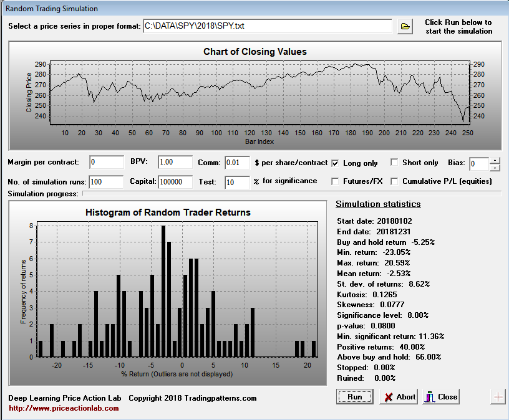Increase Bias value with up arrow
Image resolution: width=509 pixels, height=420 pixels.
495,160
